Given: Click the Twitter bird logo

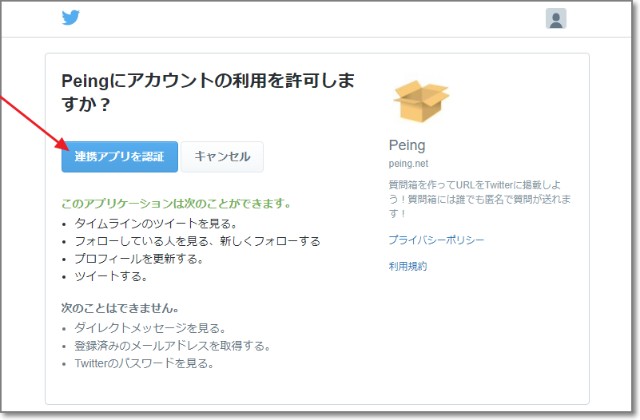Looking at the screenshot, I should [71, 18].
